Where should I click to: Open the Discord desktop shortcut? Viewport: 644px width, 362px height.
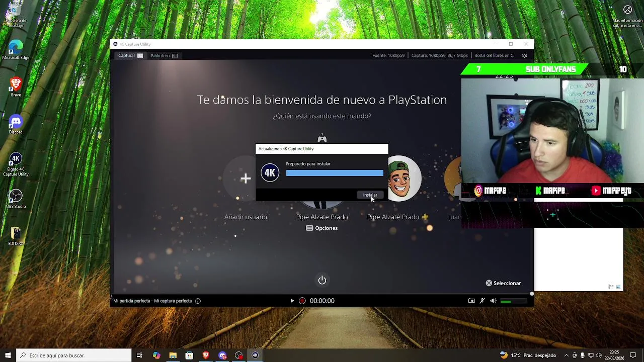coord(16,124)
